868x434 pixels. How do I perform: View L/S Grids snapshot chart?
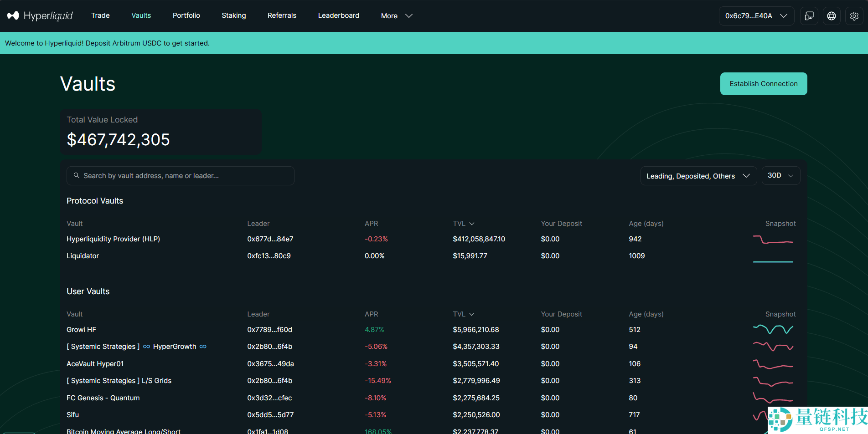773,381
